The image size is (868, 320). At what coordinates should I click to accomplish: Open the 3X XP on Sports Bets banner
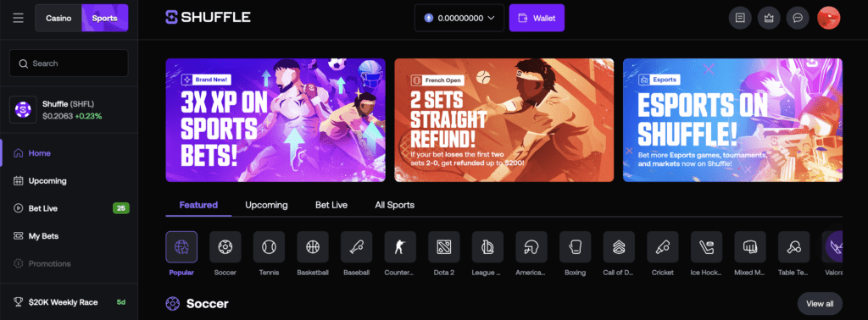click(275, 120)
